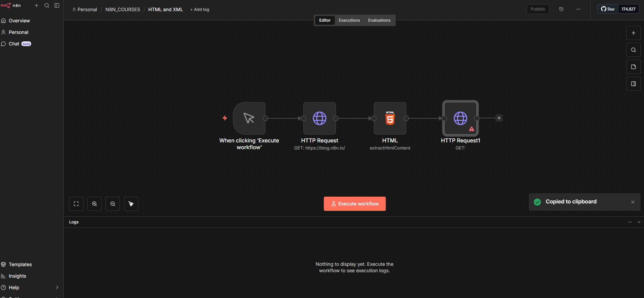Screen dimensions: 644x298
Task: Fit workflow to view with zoom-to-fit icon
Action: 76,204
